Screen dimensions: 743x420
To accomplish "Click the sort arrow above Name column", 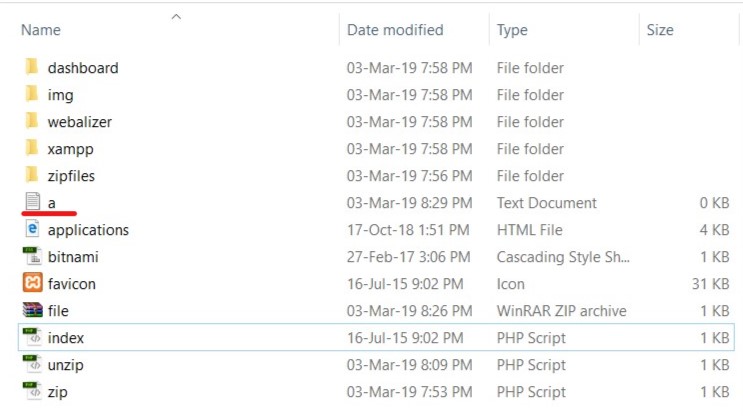I will (176, 16).
